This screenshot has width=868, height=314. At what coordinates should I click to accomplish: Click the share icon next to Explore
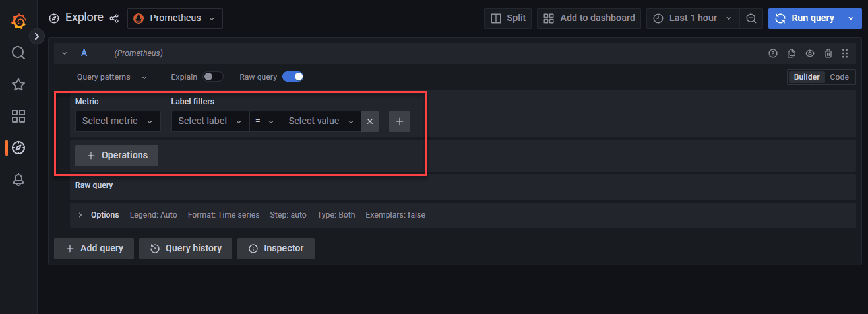(x=114, y=18)
